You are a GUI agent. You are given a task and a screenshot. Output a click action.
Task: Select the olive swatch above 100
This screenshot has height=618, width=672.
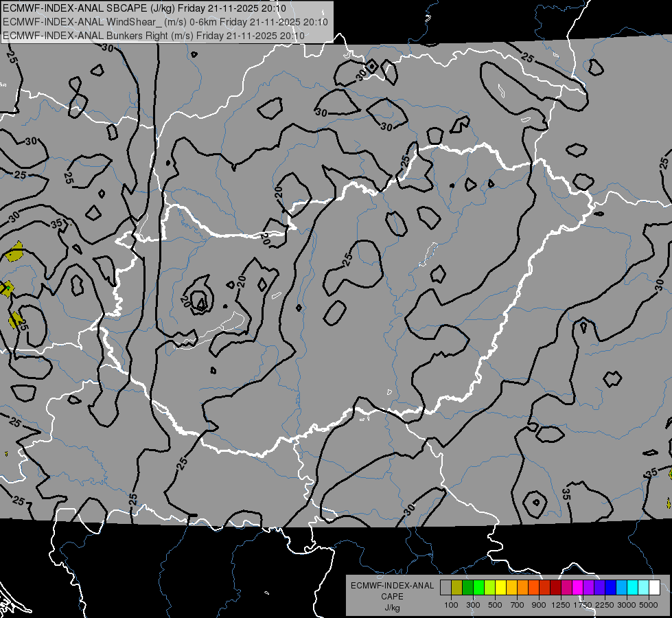[457, 587]
